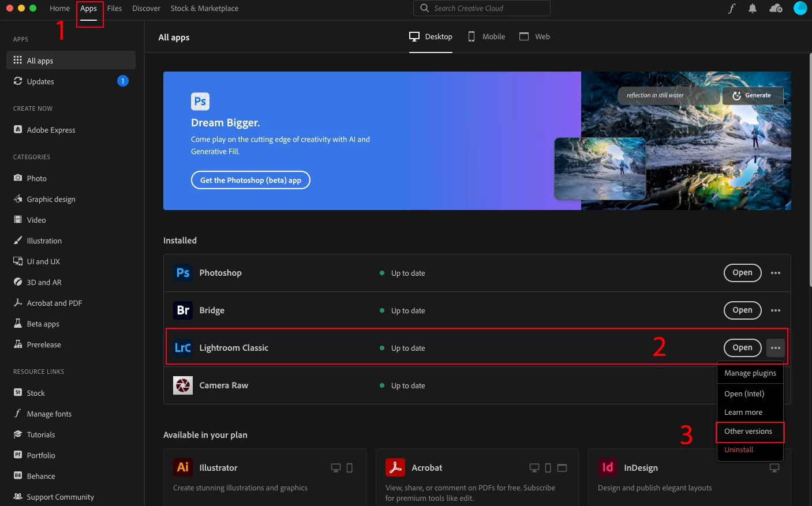The width and height of the screenshot is (812, 506).
Task: Switch to the Home tab
Action: click(x=59, y=8)
